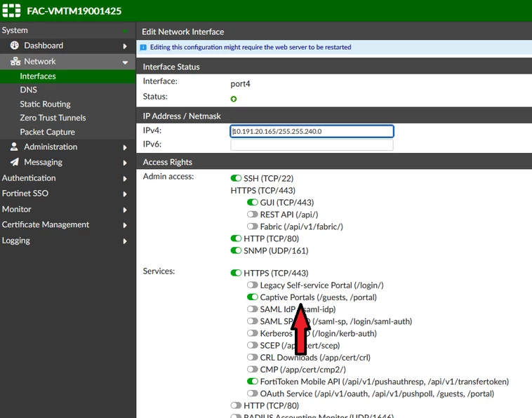Open Certificate Management menu label
The image size is (532, 418).
point(46,224)
